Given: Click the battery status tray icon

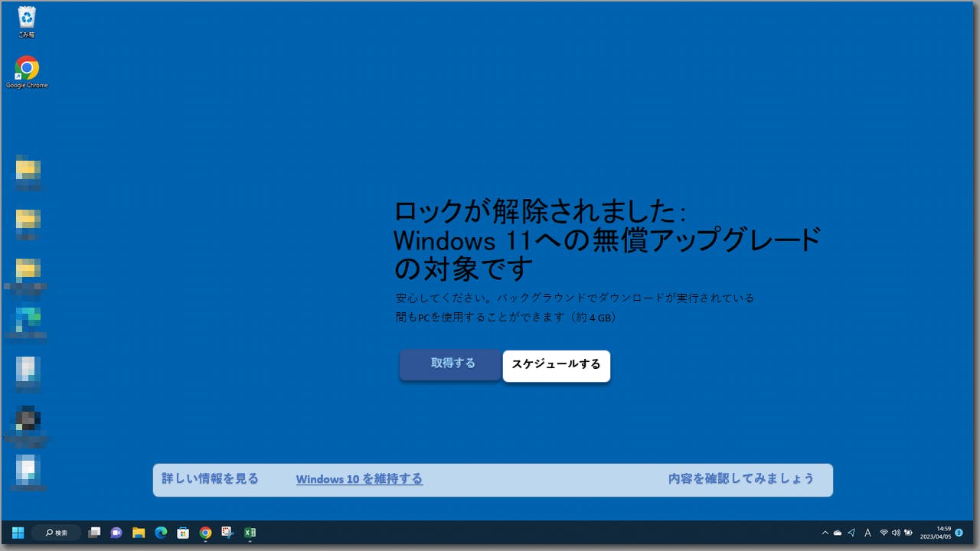Looking at the screenshot, I should (x=908, y=533).
